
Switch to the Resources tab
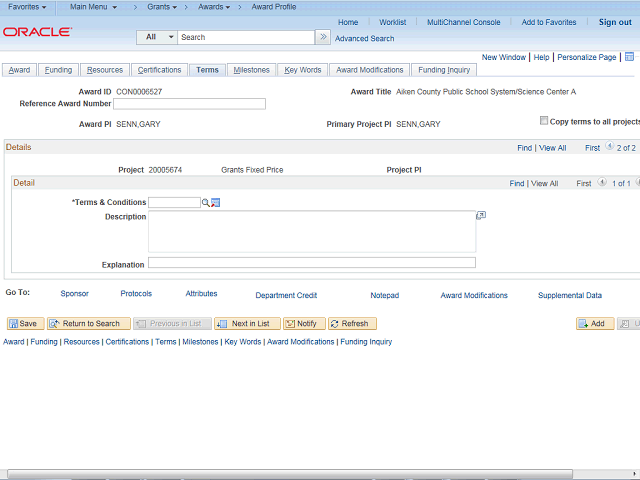coord(105,70)
